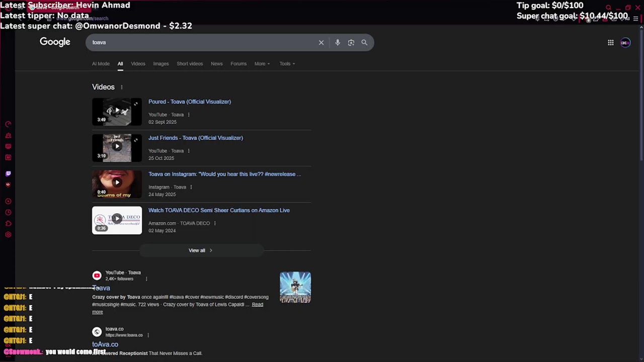644x362 pixels.
Task: Open sidebar settings gear icon
Action: (x=8, y=234)
